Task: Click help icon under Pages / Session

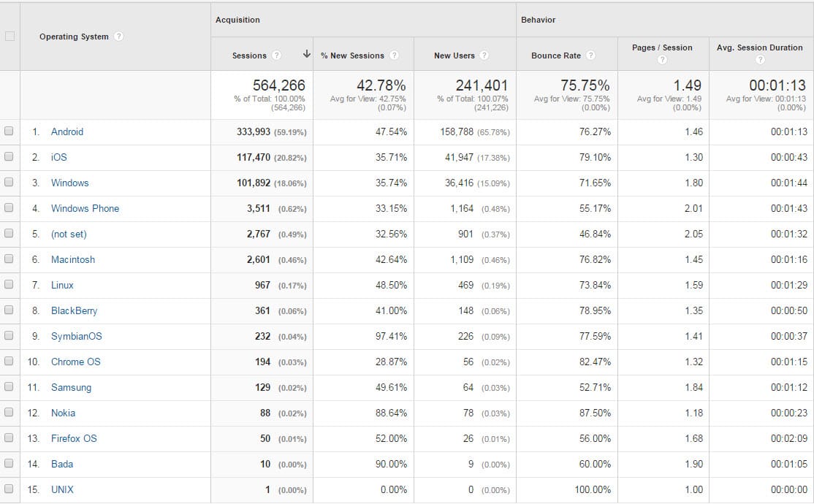Action: point(662,60)
